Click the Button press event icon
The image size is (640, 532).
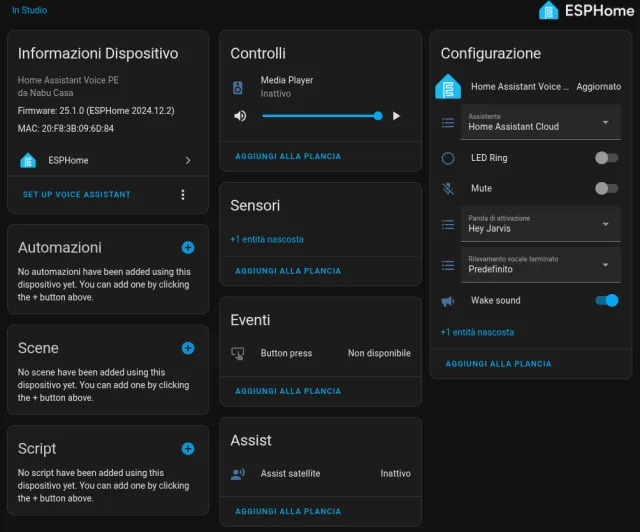tap(238, 353)
